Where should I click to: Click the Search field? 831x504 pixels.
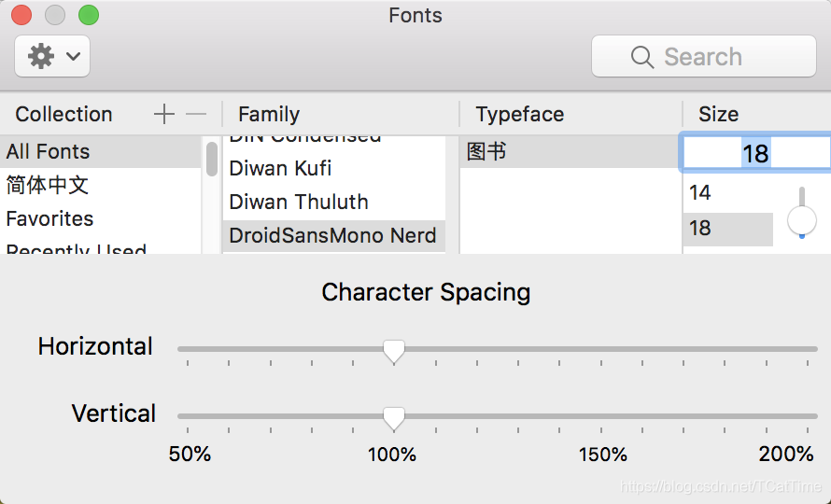(x=703, y=57)
